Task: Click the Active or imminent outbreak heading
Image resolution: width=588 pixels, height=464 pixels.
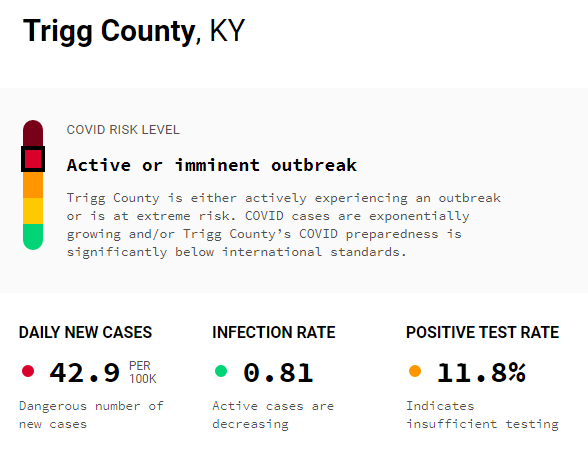Action: click(x=212, y=165)
